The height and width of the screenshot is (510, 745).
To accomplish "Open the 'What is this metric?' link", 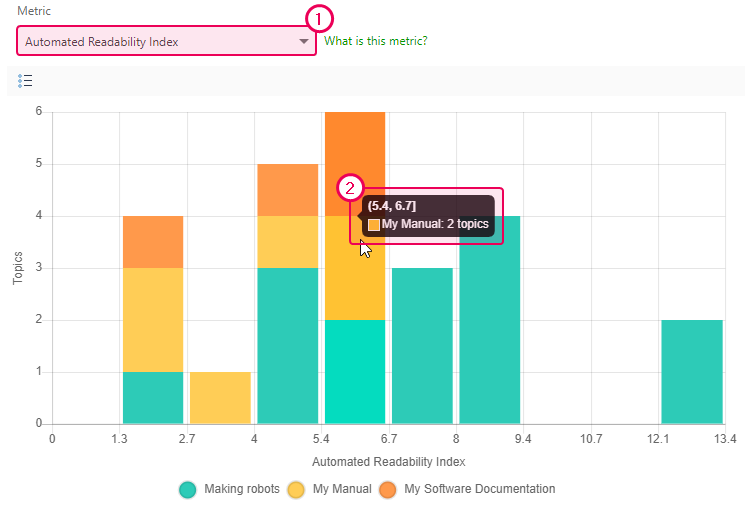I will (x=375, y=41).
